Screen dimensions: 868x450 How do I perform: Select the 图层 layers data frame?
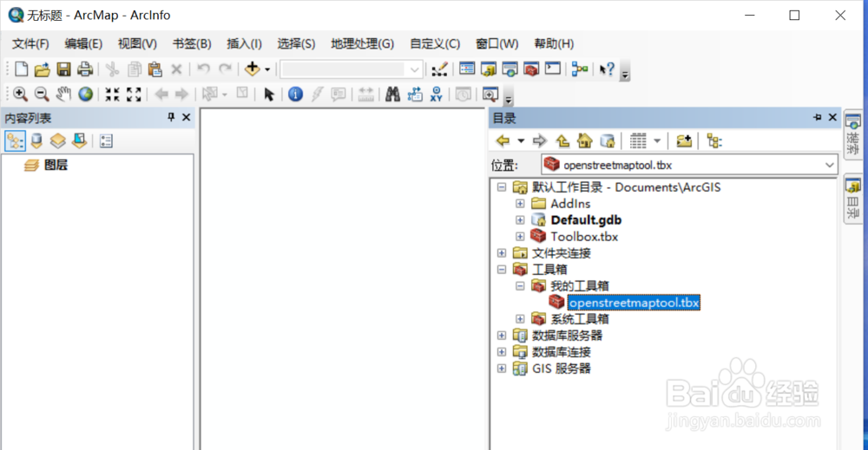pyautogui.click(x=56, y=165)
